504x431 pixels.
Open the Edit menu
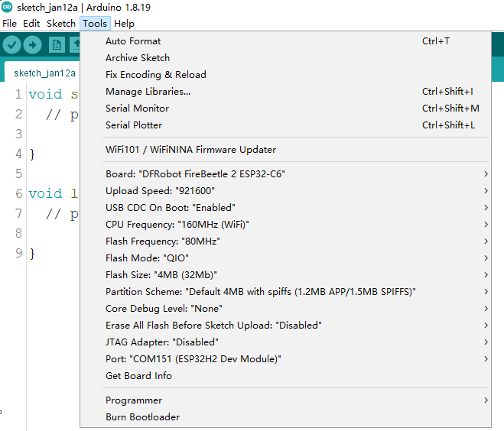coord(31,24)
